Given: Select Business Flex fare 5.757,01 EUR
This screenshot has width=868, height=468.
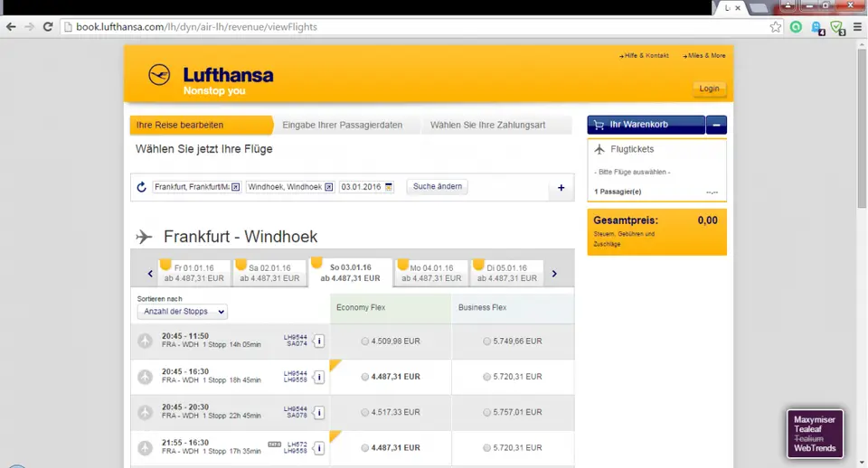Looking at the screenshot, I should [486, 412].
